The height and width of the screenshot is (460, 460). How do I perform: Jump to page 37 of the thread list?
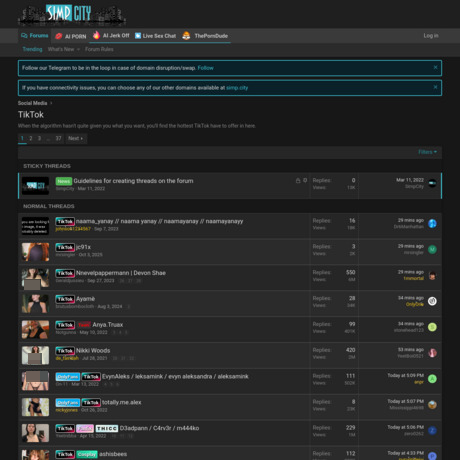(58, 138)
